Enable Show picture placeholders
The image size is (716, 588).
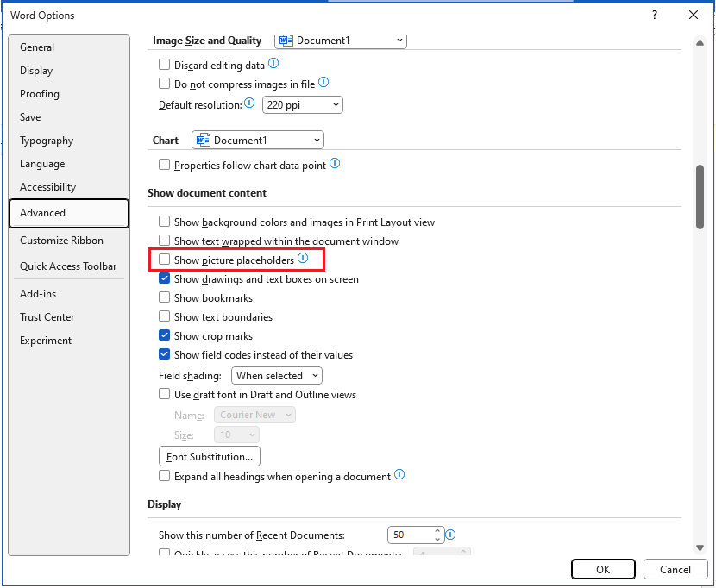(164, 260)
